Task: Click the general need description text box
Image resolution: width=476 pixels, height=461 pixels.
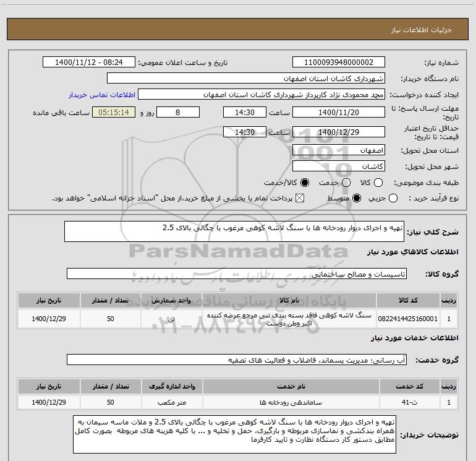Action: click(x=234, y=231)
